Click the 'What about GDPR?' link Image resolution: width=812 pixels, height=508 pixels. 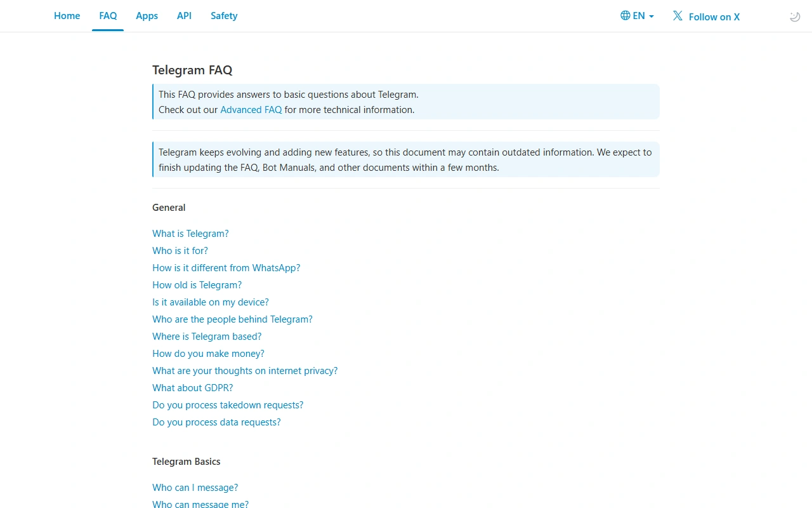(193, 388)
